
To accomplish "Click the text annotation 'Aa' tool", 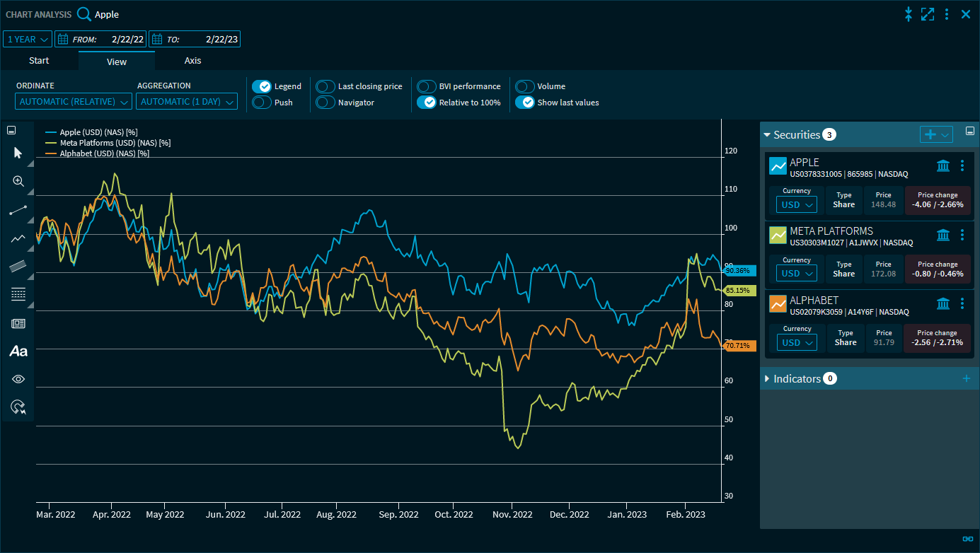I will [18, 351].
